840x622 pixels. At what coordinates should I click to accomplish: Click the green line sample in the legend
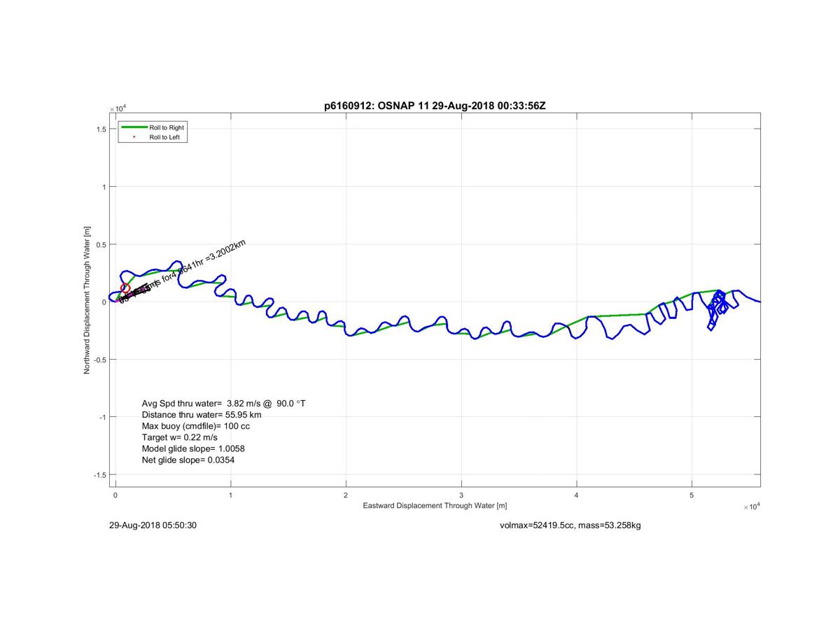134,128
